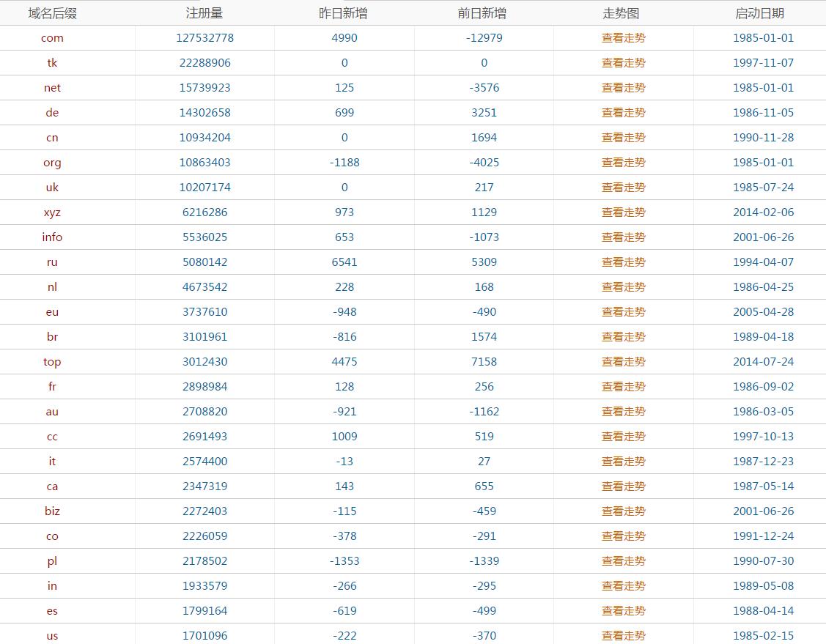
Task: Click launch date 2014-02-06
Action: point(763,212)
